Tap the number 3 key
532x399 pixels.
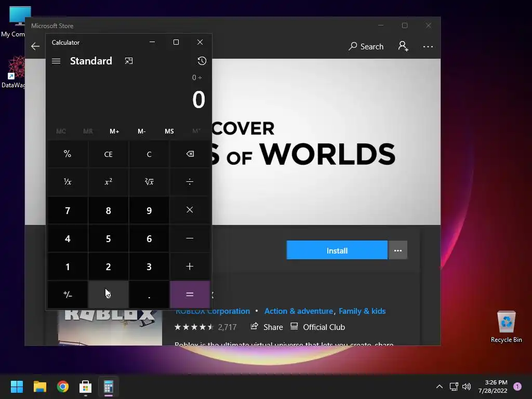149,267
